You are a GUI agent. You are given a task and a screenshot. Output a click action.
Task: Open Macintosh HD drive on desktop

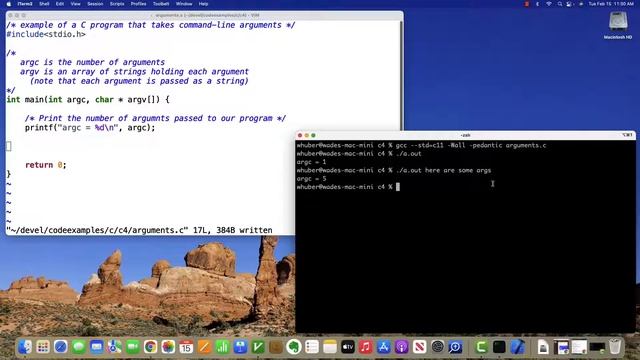click(618, 25)
